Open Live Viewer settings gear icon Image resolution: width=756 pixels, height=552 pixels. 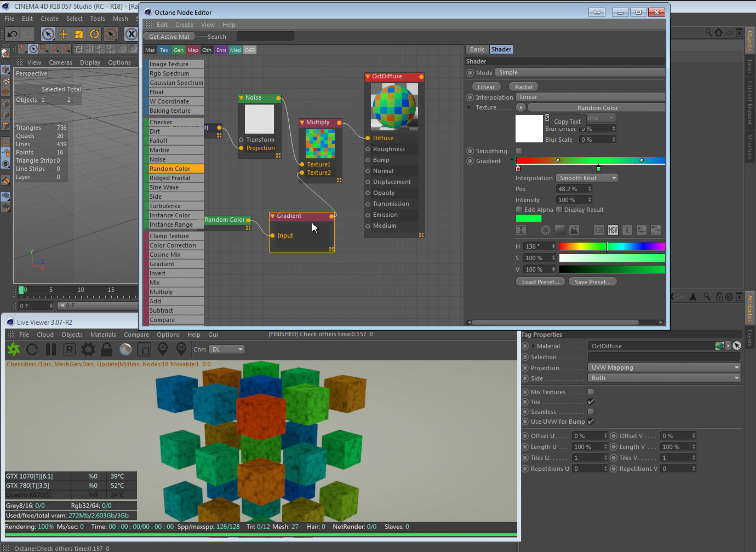pyautogui.click(x=88, y=350)
